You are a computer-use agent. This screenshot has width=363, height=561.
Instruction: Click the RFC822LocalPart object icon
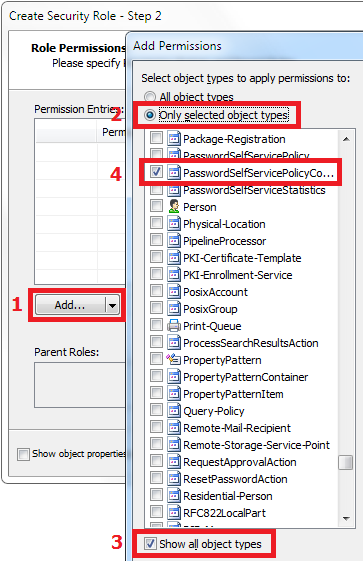pos(174,512)
